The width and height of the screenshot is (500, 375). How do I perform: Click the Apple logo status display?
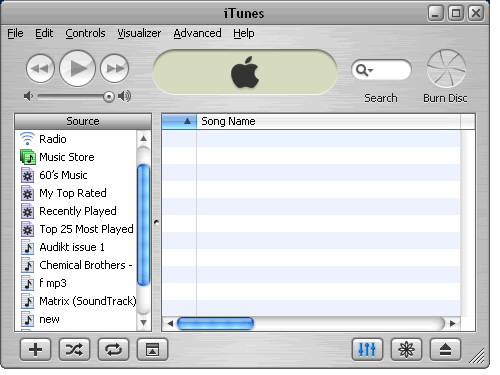click(x=245, y=72)
